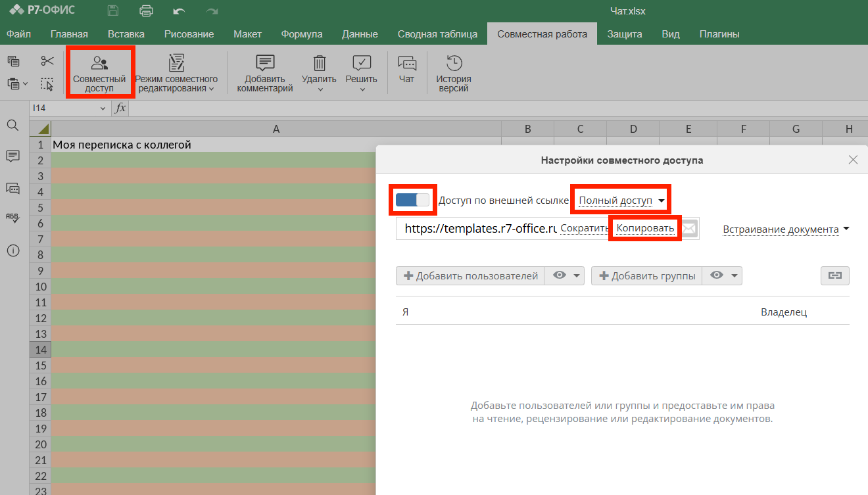Undo the last action
The image size is (868, 495).
click(x=179, y=11)
